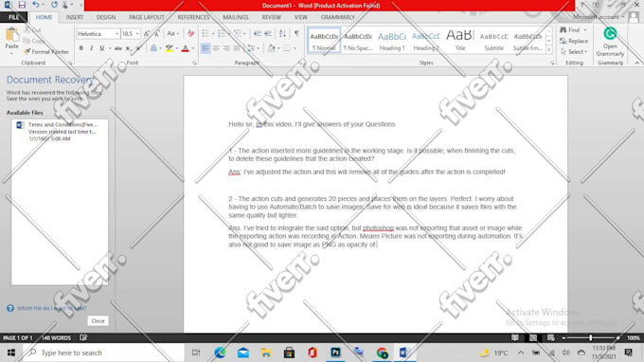Apply red font color
Viewport: 644px width, 362px height.
coord(186,48)
